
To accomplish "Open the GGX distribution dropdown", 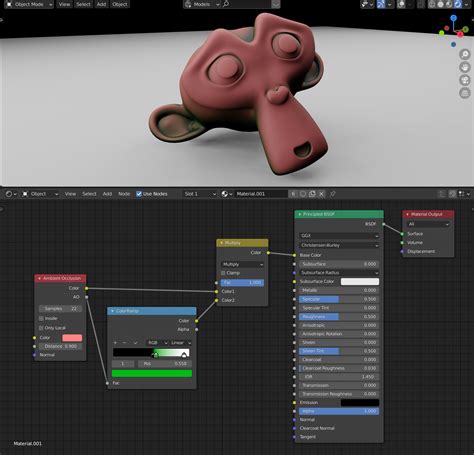I will click(x=339, y=236).
